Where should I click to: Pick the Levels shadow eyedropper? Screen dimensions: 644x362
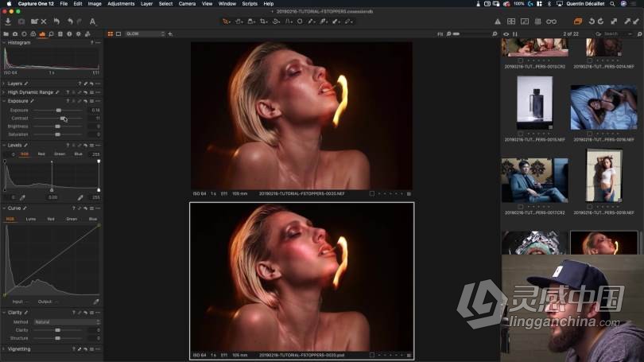click(22, 197)
